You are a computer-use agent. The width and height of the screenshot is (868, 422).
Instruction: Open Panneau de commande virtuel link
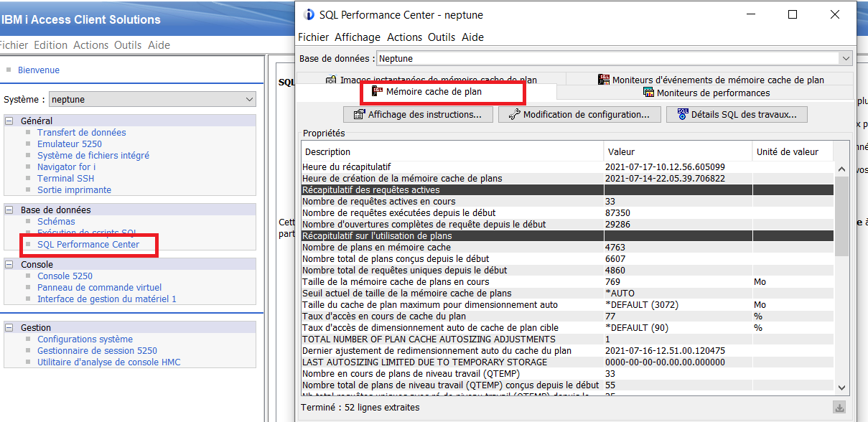100,287
